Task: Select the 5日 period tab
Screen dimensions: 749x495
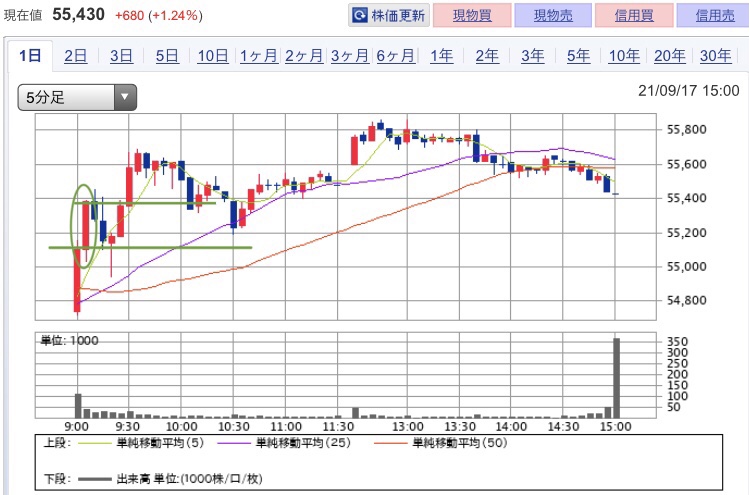Action: click(167, 56)
